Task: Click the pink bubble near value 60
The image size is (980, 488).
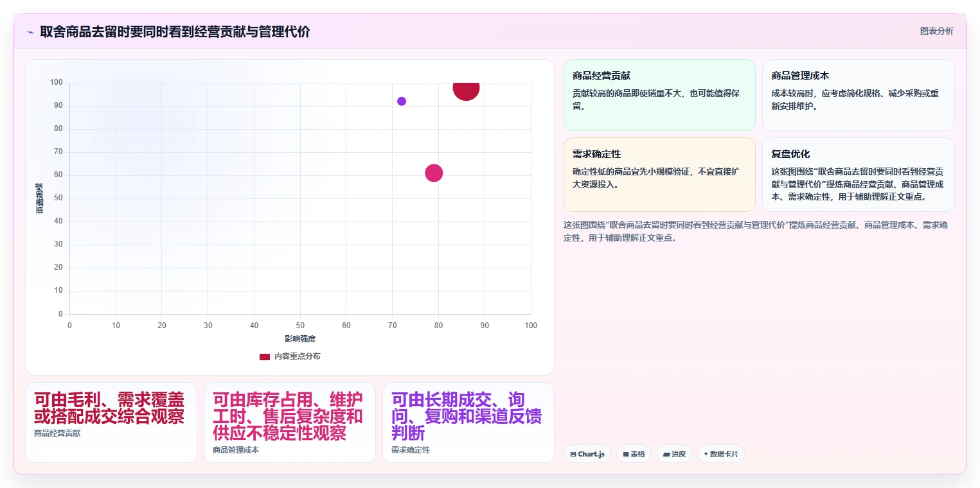Action: click(434, 173)
